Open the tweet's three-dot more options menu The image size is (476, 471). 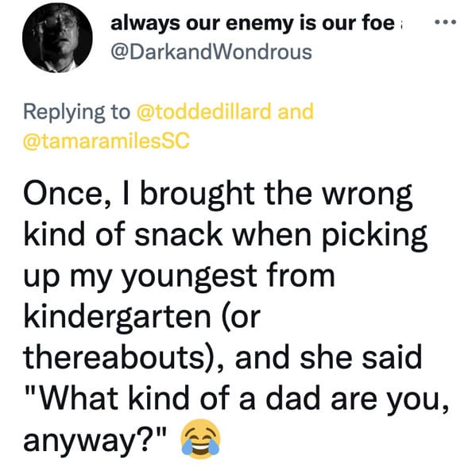445,22
